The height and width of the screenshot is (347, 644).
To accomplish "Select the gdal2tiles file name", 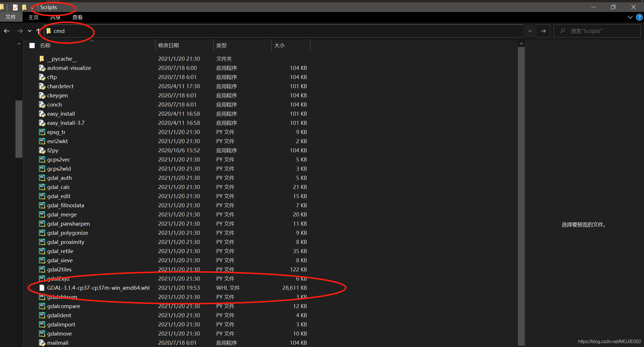I will pos(59,269).
